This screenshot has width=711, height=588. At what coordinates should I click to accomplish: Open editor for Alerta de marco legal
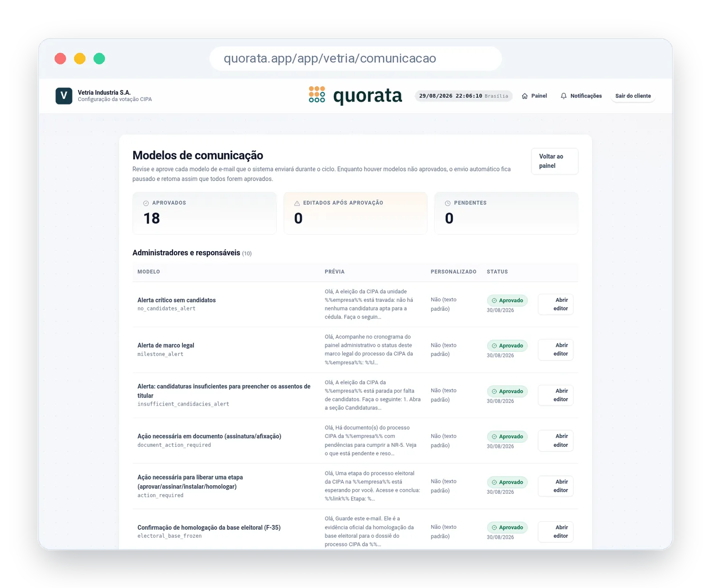(x=556, y=350)
